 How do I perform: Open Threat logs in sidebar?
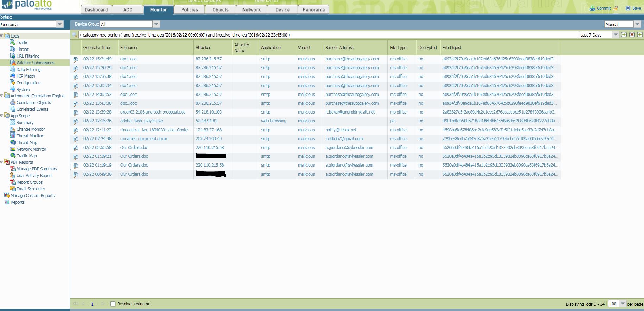22,49
